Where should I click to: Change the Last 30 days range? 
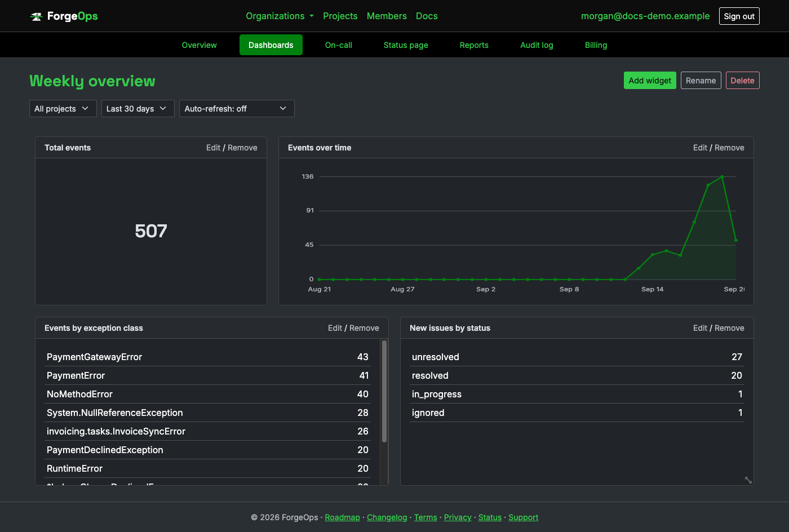tap(138, 109)
